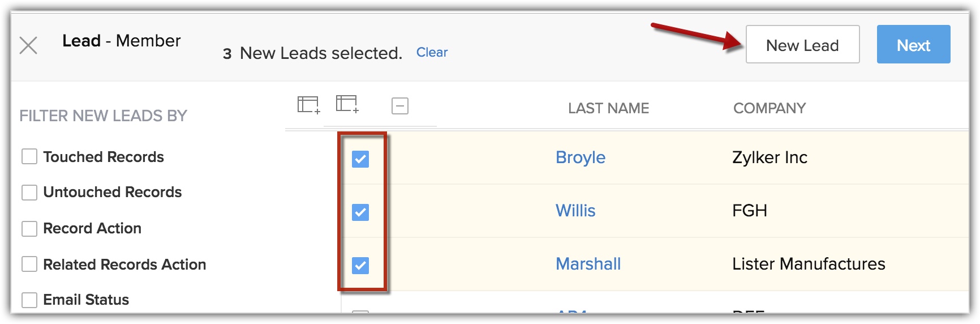Sort by the Company column header
Viewport: 980px width, 324px height.
[769, 108]
